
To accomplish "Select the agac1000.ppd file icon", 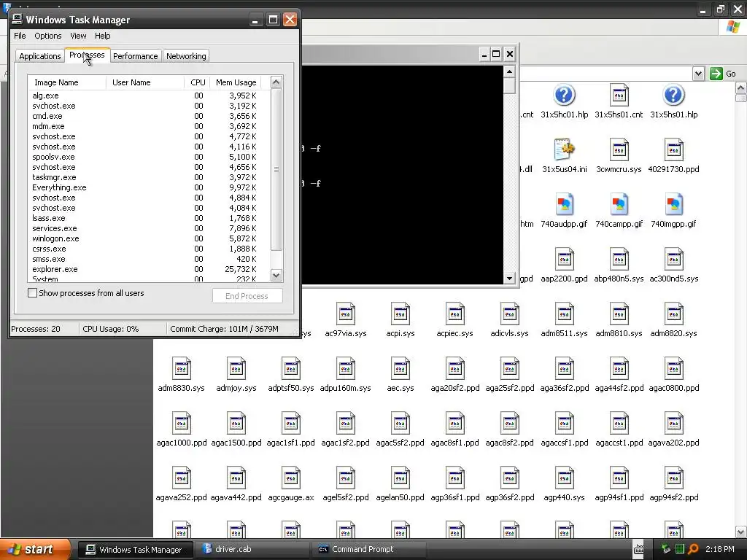I will point(182,424).
